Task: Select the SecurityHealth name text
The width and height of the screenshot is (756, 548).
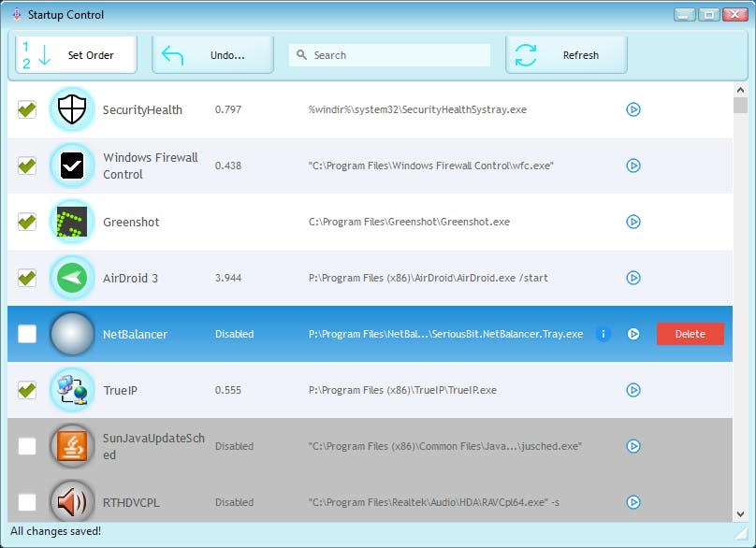Action: 142,110
